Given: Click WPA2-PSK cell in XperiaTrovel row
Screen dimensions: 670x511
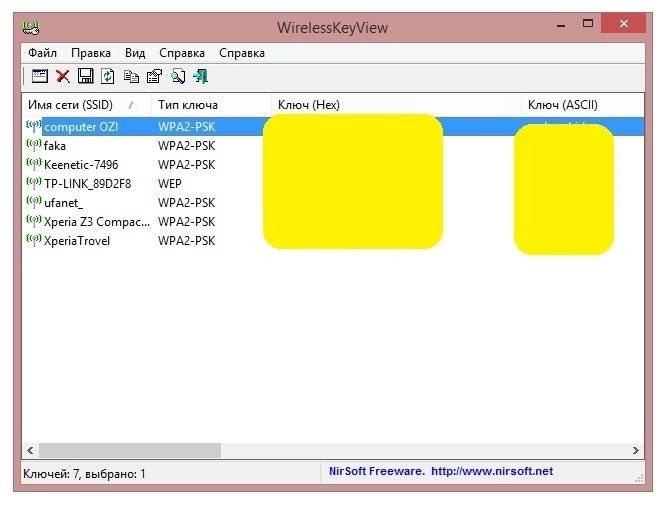Looking at the screenshot, I should tap(186, 241).
